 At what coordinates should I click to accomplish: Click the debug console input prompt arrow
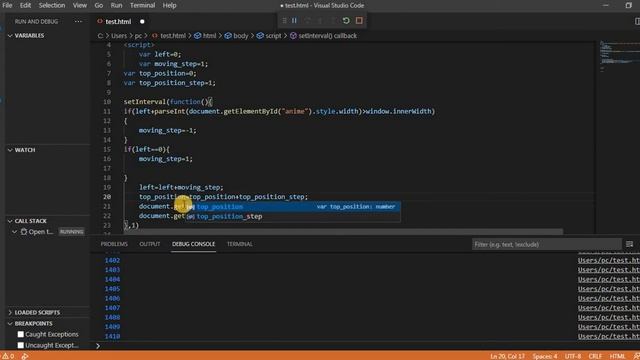[x=98, y=346]
